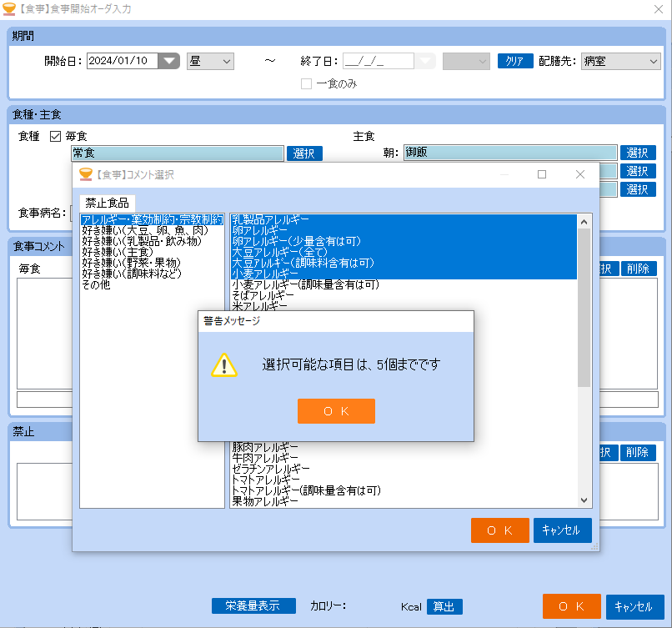The image size is (672, 628).
Task: Click the 御飯 staple food field
Action: (x=510, y=152)
